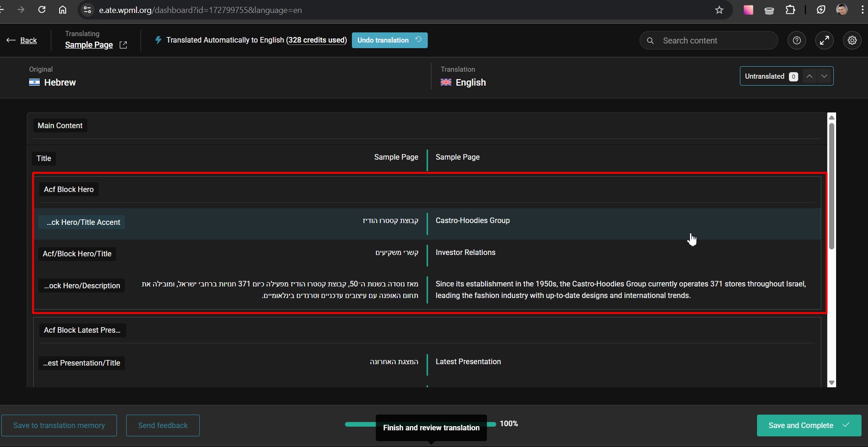Click the browser address bar URL

(x=200, y=10)
